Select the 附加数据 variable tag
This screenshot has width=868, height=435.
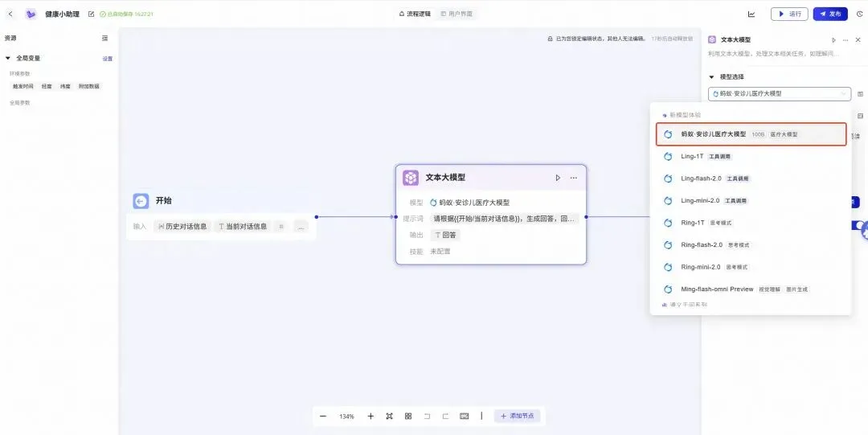(89, 87)
